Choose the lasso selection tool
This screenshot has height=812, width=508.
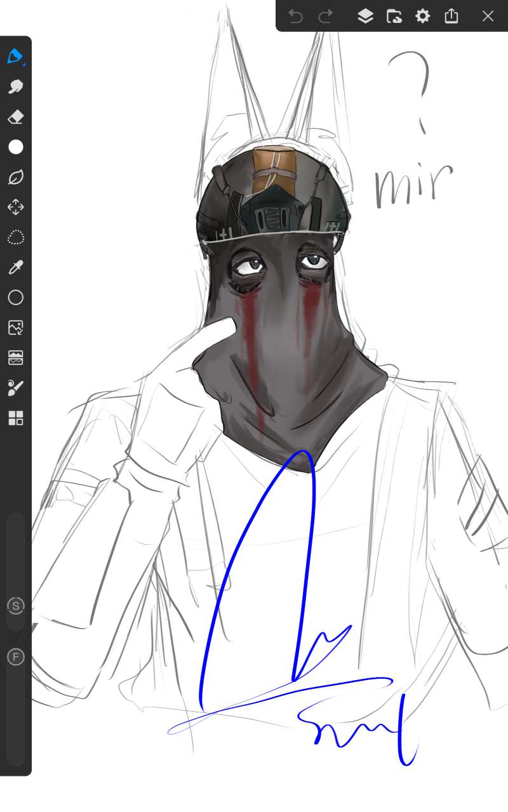pyautogui.click(x=15, y=238)
